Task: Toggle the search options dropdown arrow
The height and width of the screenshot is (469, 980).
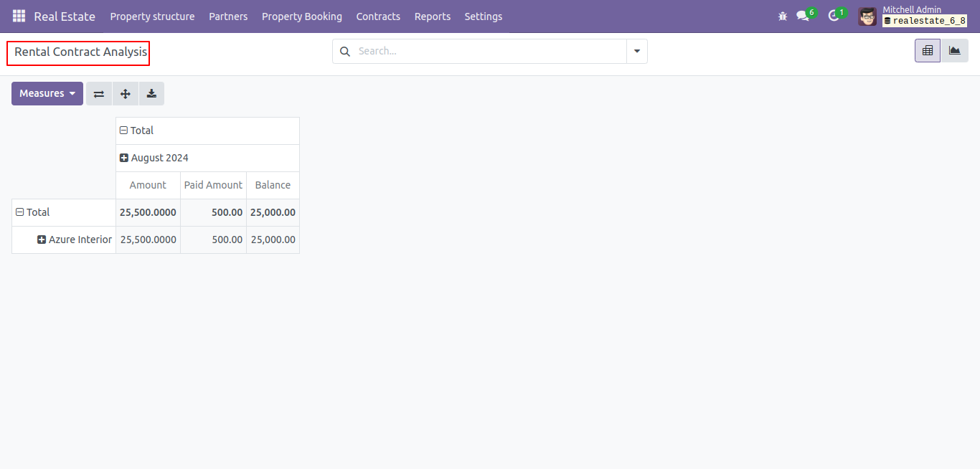Action: click(x=637, y=51)
